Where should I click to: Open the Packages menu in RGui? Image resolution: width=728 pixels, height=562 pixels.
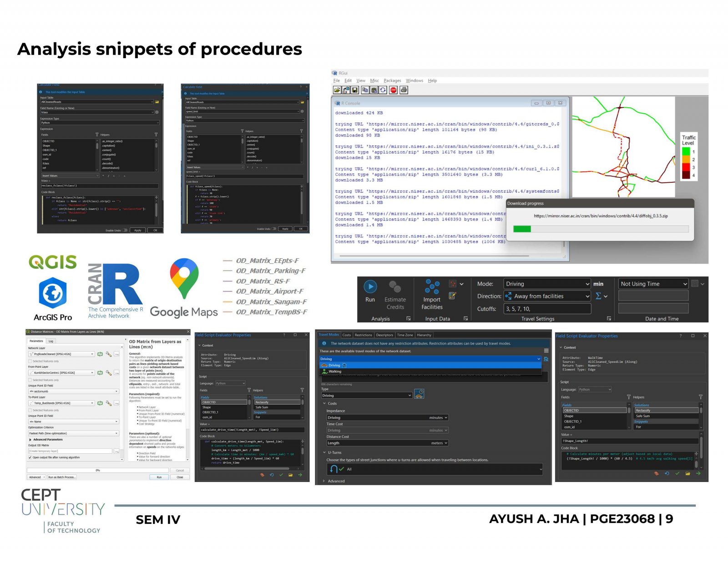[x=392, y=80]
